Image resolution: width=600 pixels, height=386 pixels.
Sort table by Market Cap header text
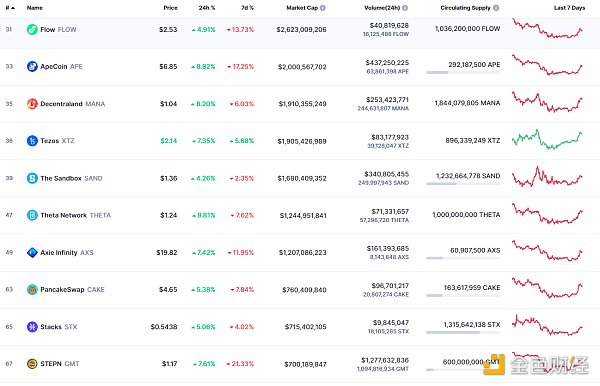(302, 8)
